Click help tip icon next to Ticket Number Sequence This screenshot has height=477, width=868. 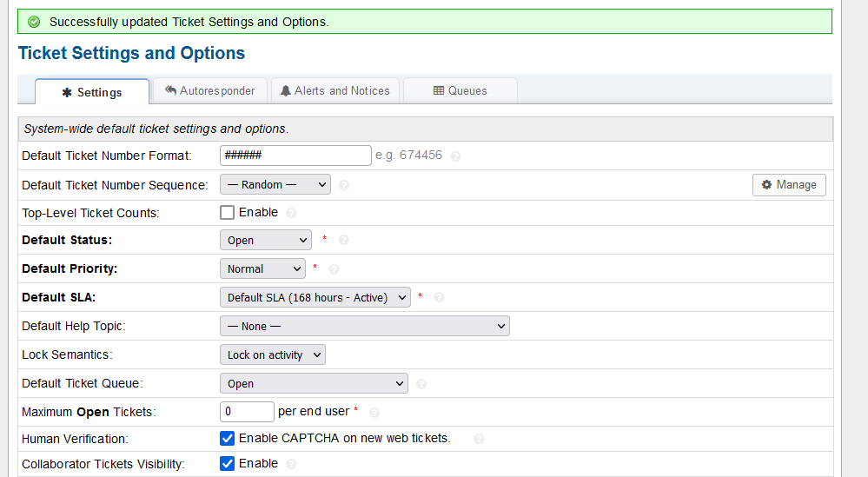344,185
